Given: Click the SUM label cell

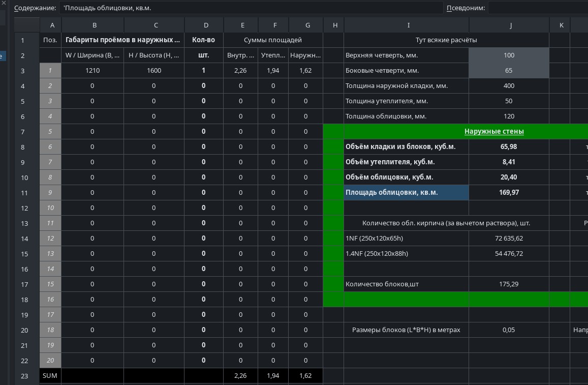Looking at the screenshot, I should (x=50, y=376).
